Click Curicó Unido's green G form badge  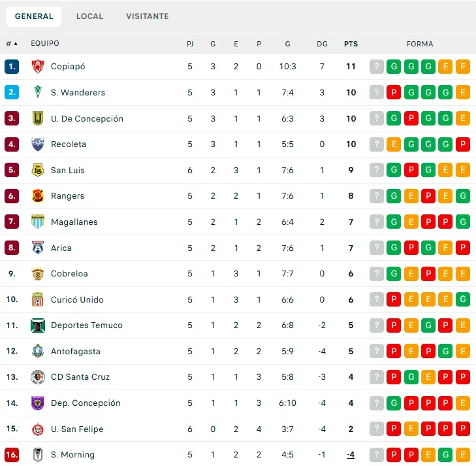463,300
